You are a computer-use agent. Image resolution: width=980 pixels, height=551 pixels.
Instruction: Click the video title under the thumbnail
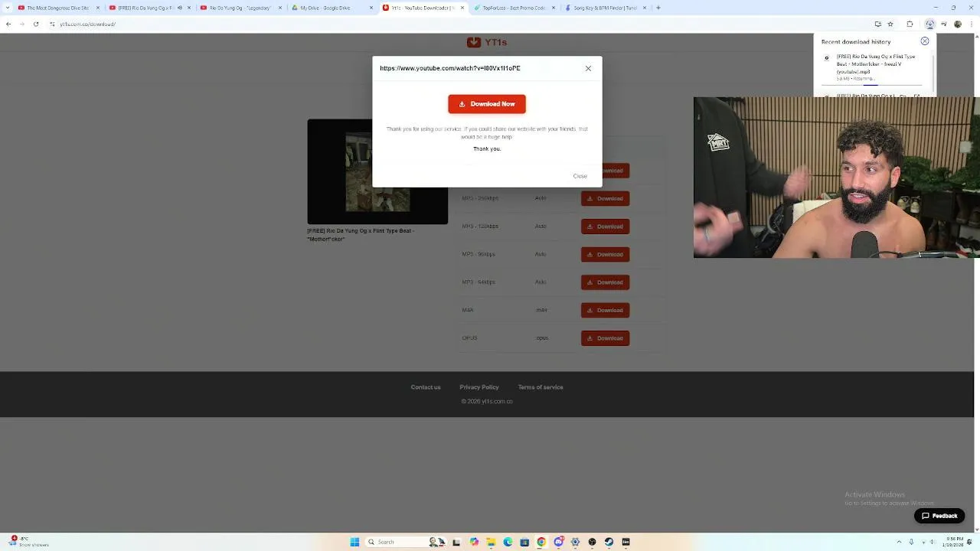(361, 235)
